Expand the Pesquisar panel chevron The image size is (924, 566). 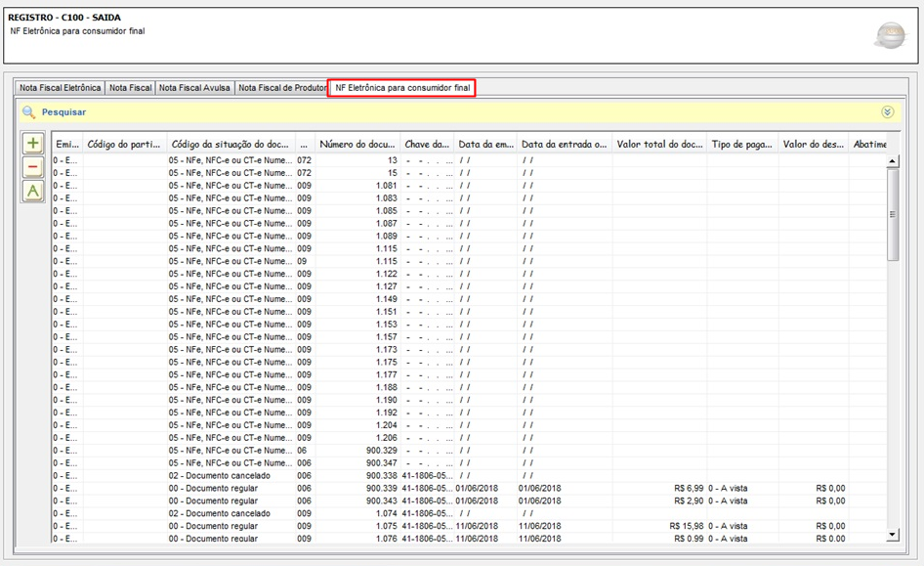(888, 112)
